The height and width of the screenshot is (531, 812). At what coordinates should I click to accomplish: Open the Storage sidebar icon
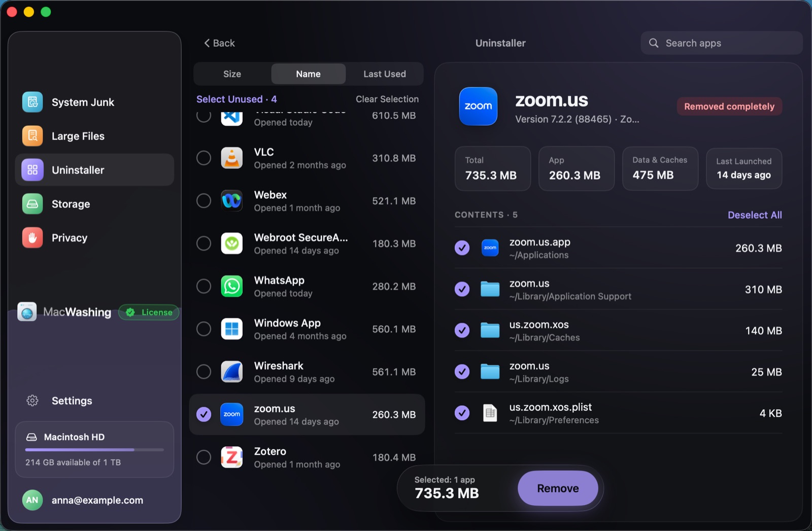(32, 204)
